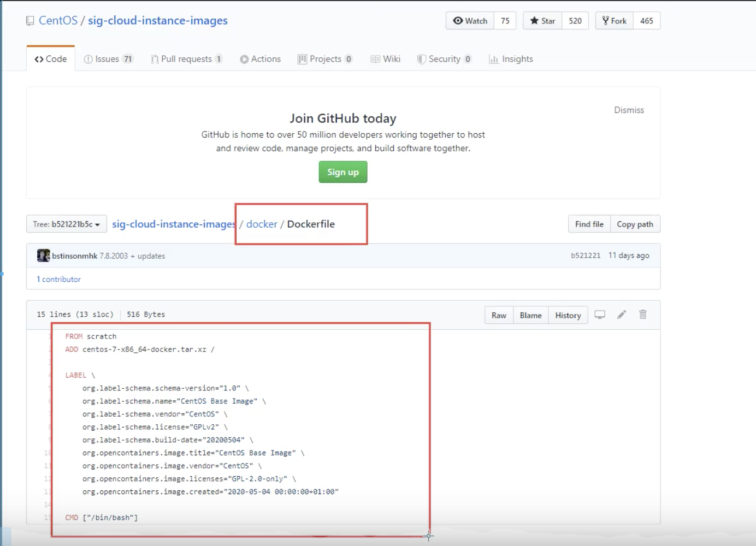This screenshot has width=756, height=546.
Task: Open the docker folder breadcrumb
Action: (x=262, y=224)
